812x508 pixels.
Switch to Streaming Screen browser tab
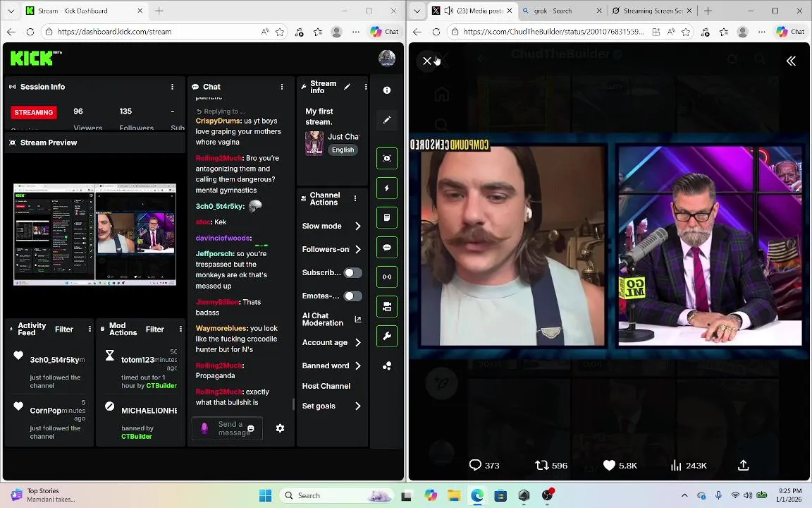pos(651,11)
